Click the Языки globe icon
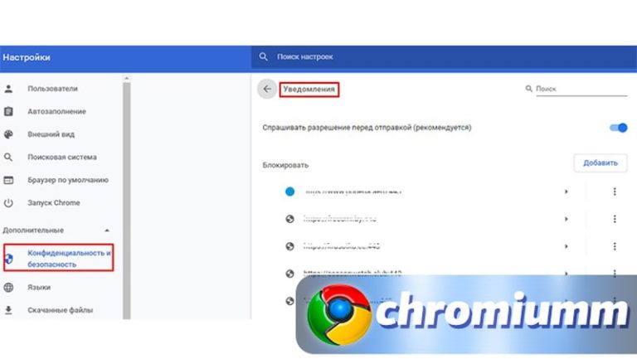Viewport: 637px width, 364px height. coord(8,287)
